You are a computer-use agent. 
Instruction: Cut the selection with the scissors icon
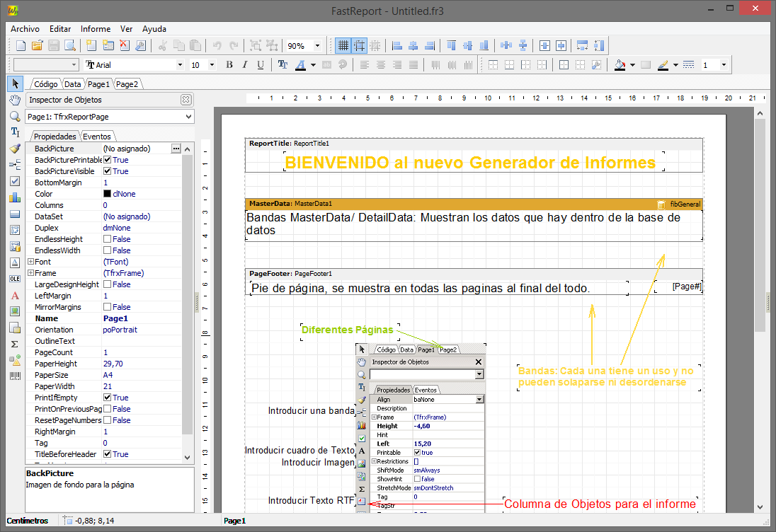click(x=162, y=46)
